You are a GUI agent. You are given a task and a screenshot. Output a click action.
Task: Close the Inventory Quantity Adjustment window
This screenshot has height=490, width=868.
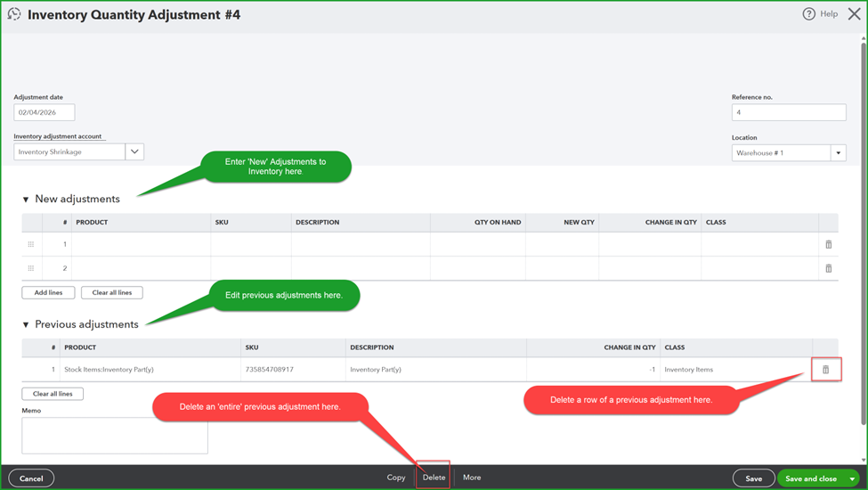click(x=854, y=14)
